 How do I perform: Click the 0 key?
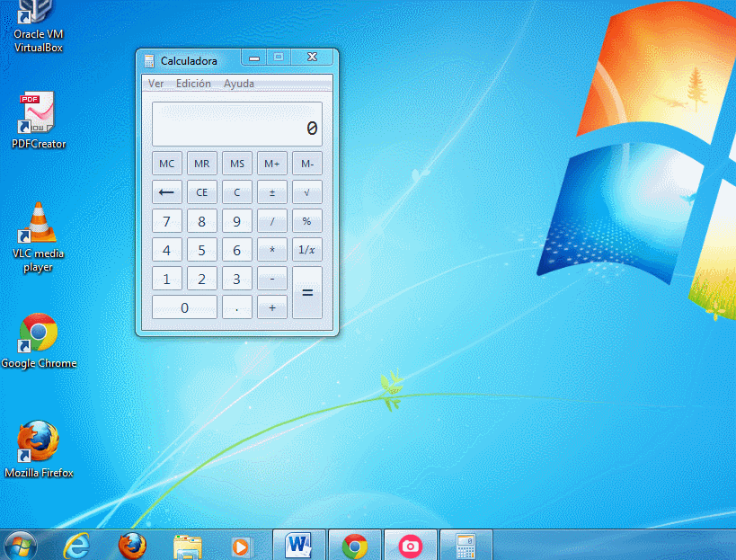[x=184, y=307]
